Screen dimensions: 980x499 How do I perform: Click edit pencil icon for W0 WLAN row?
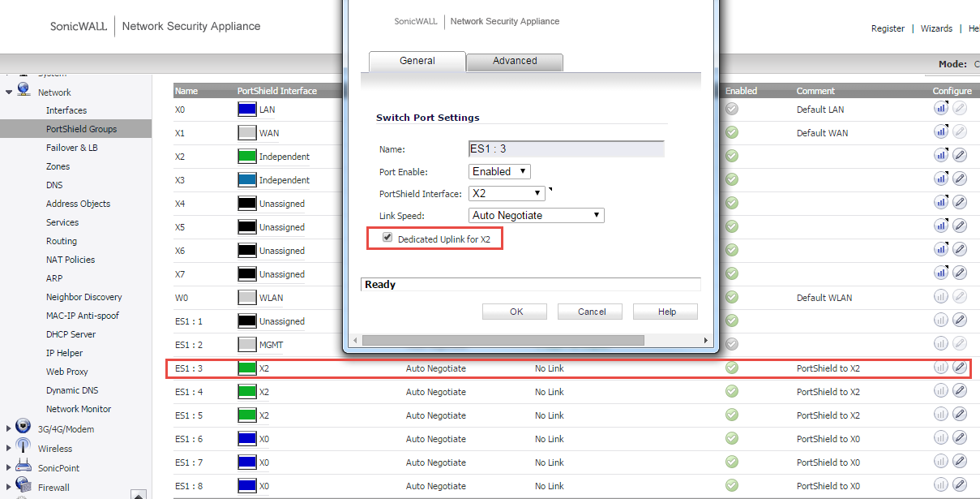point(960,297)
